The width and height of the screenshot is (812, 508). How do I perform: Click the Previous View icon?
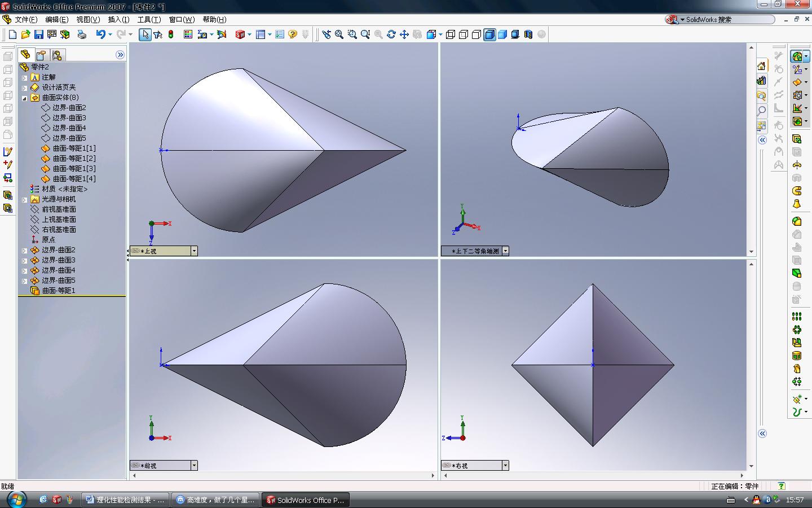(x=326, y=34)
